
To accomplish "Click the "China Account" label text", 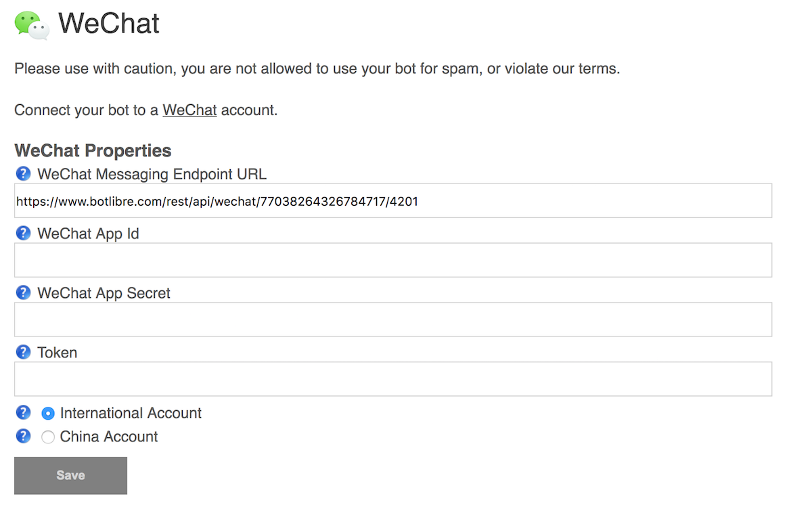I will point(109,437).
